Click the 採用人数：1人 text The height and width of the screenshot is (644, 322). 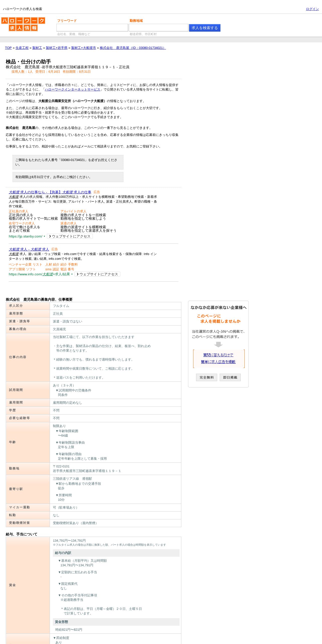22,72
